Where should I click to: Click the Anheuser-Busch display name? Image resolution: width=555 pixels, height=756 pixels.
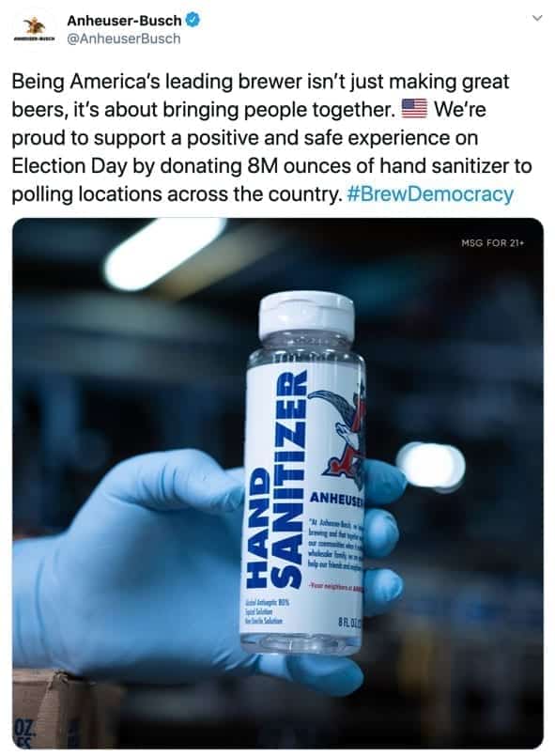[x=124, y=21]
